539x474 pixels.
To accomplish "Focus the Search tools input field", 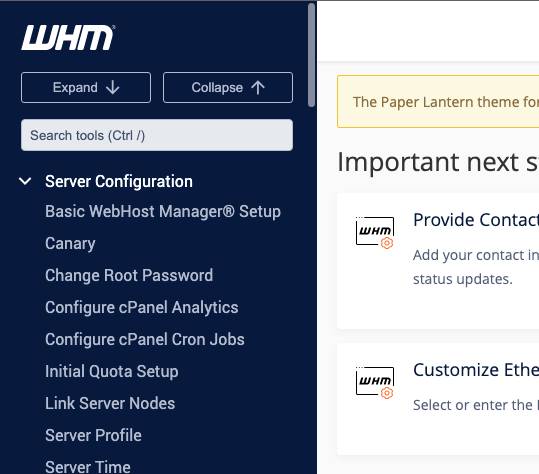I will 157,135.
